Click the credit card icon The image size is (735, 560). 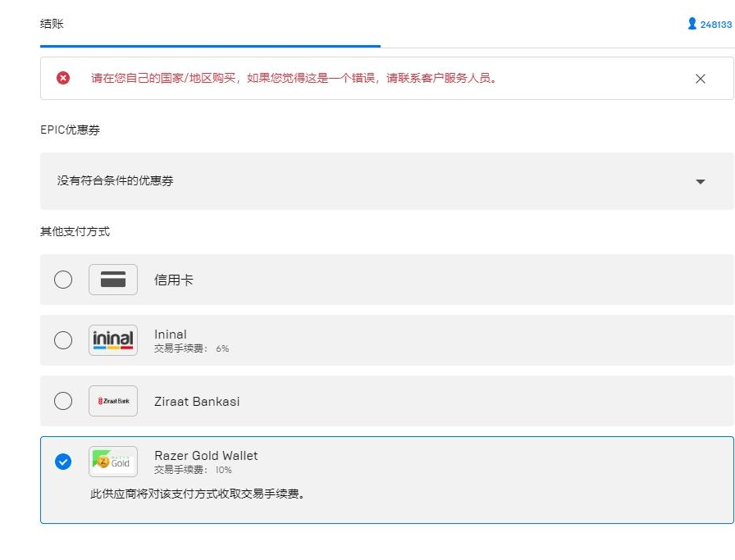click(x=112, y=279)
